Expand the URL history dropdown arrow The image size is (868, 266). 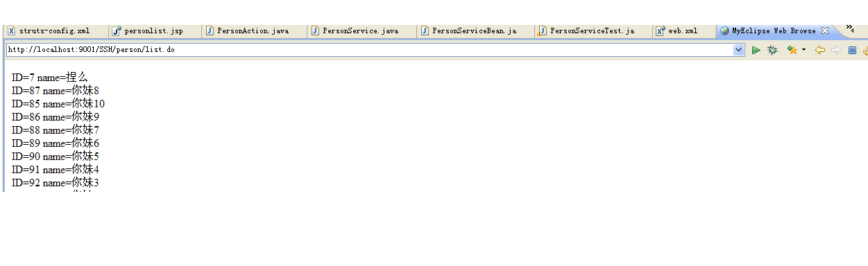[x=739, y=50]
